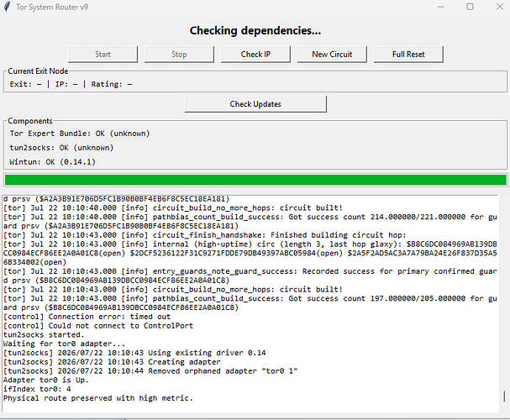Click the feather app icon in title bar

[7, 7]
